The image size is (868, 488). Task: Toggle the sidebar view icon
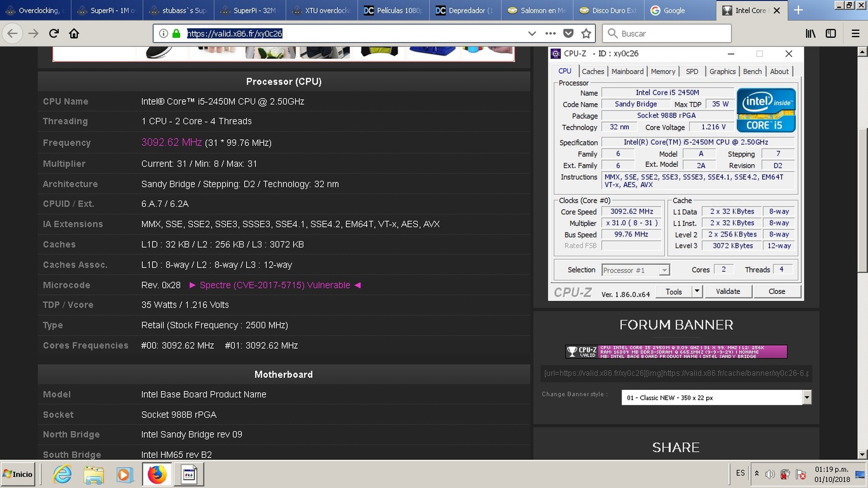pyautogui.click(x=831, y=33)
